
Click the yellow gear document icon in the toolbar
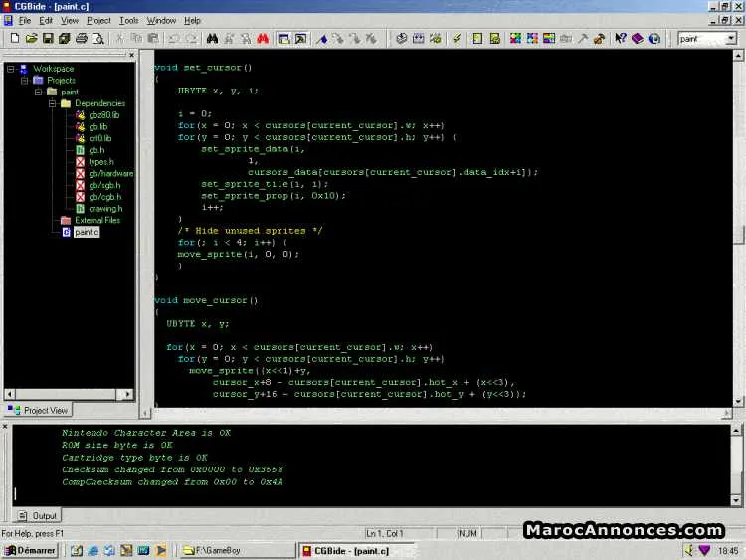pyautogui.click(x=494, y=39)
